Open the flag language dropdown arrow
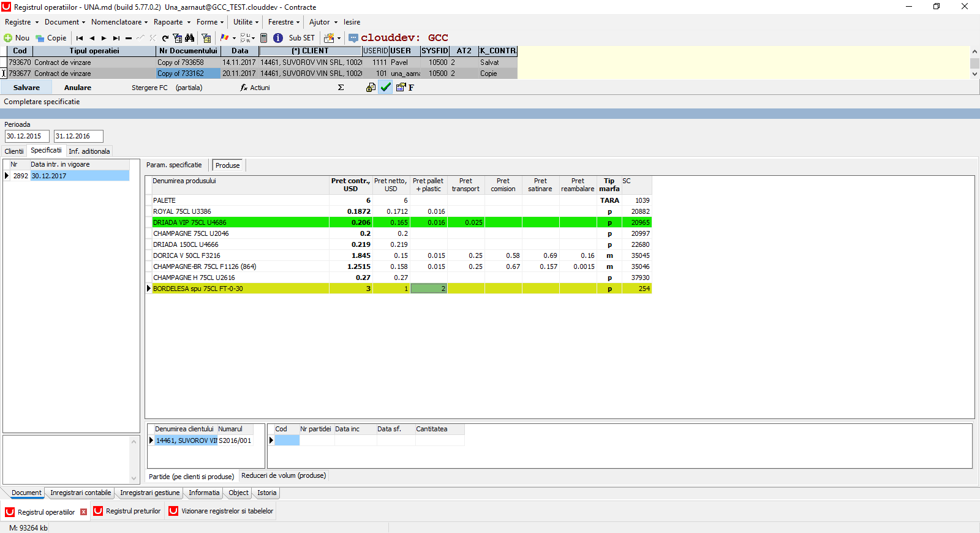The image size is (980, 533). 234,38
